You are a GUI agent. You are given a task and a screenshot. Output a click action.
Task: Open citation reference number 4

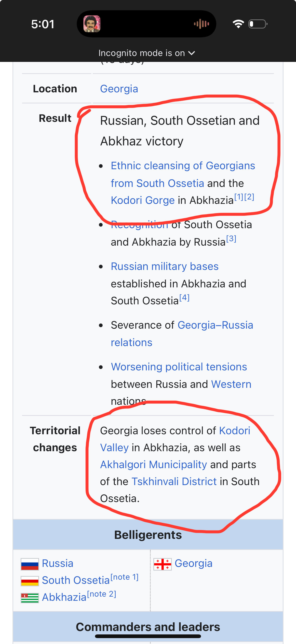pos(184,297)
